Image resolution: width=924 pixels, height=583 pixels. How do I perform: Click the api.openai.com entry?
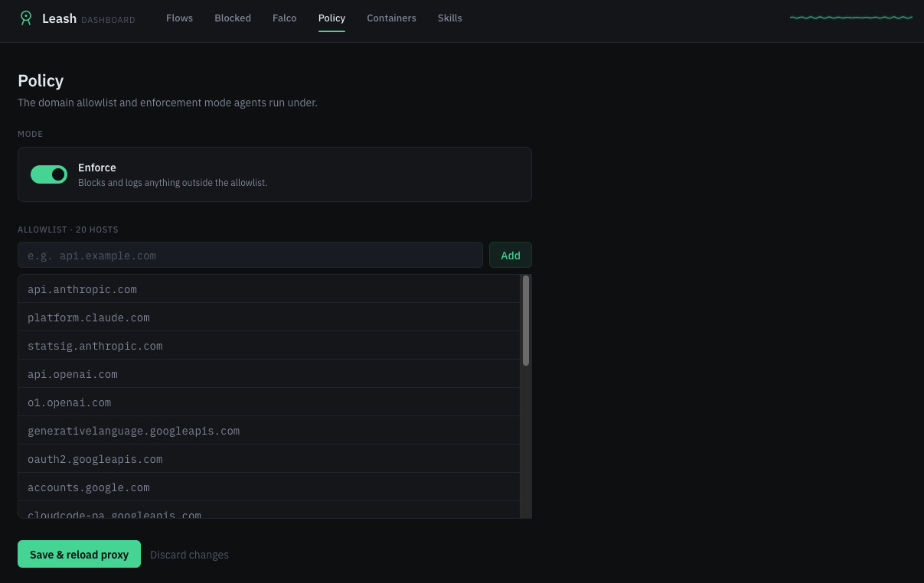(x=269, y=373)
